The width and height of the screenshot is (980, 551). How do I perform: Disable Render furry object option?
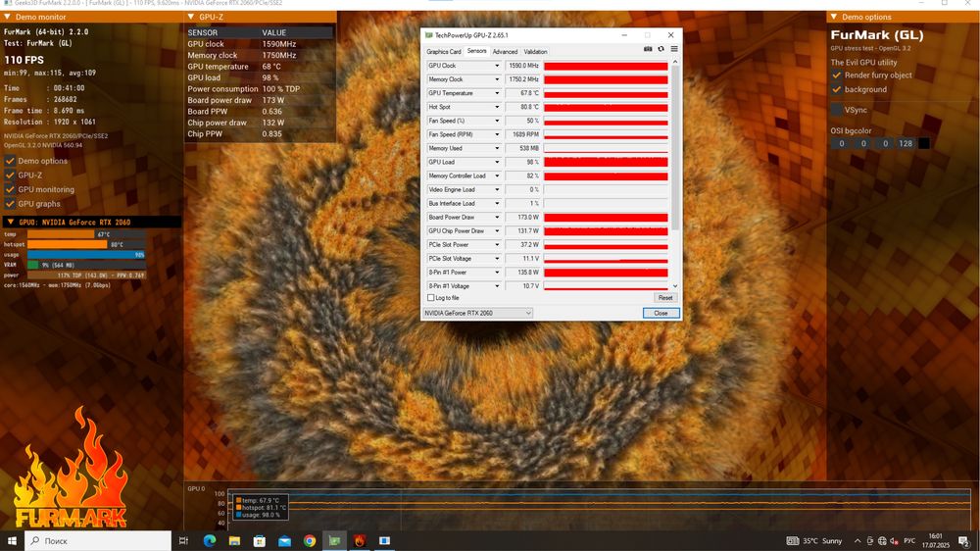836,75
